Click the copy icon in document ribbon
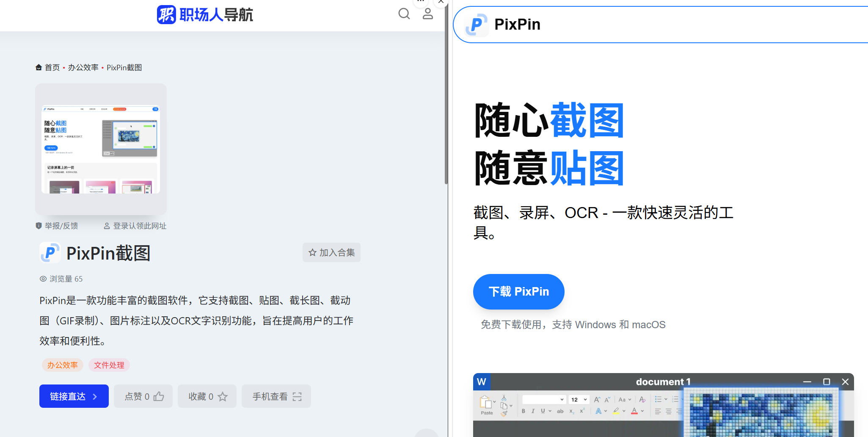 504,405
